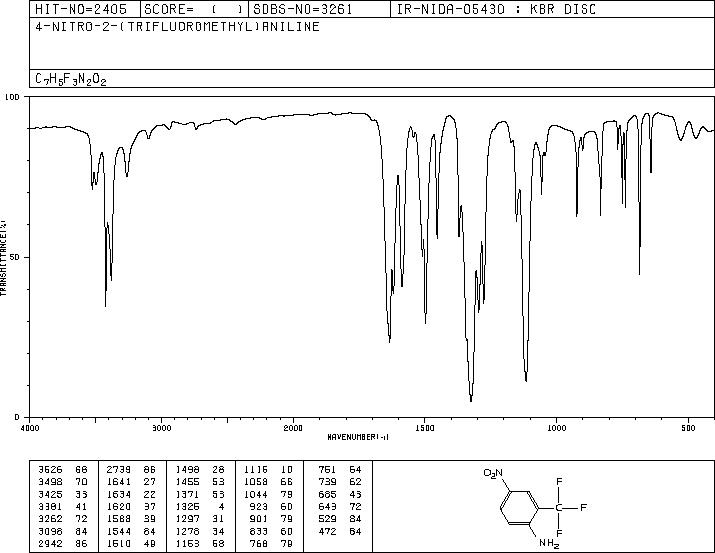Viewport: 715px width, 553px height.
Task: Click peak table value 901
Action: [x=259, y=519]
